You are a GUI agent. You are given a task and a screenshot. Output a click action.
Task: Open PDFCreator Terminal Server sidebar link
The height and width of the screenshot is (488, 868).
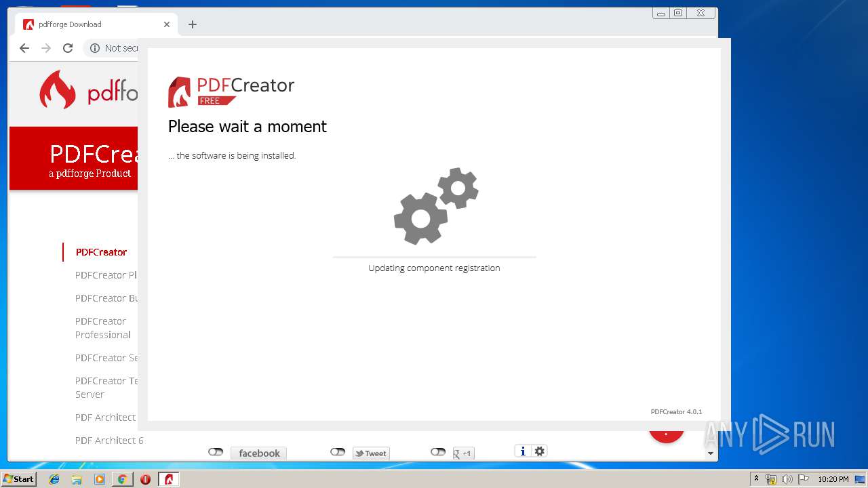(106, 388)
